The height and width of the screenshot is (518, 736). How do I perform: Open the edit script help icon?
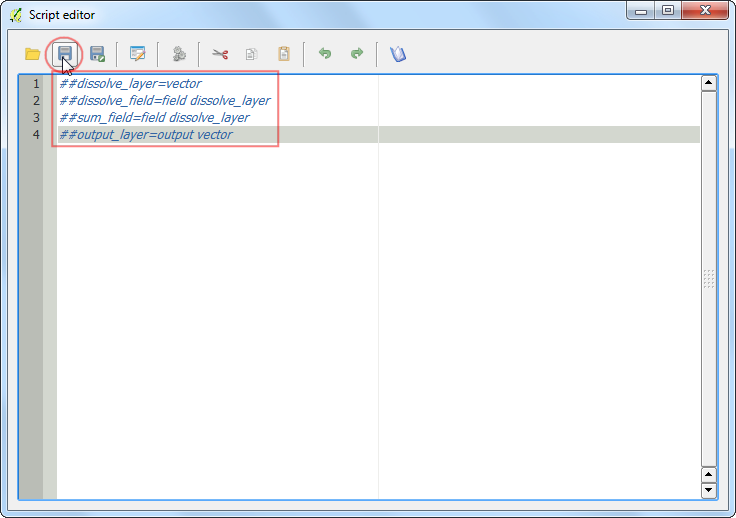[x=138, y=54]
